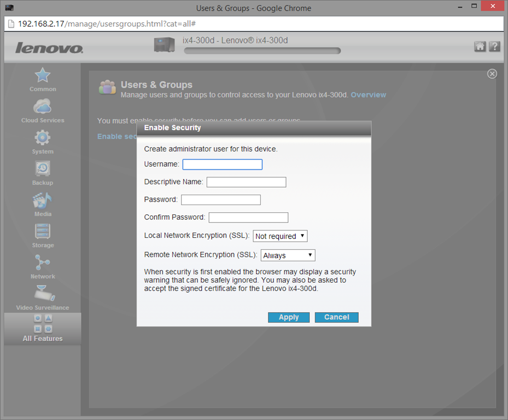Open help question mark icon
The width and height of the screenshot is (508, 420).
(494, 46)
